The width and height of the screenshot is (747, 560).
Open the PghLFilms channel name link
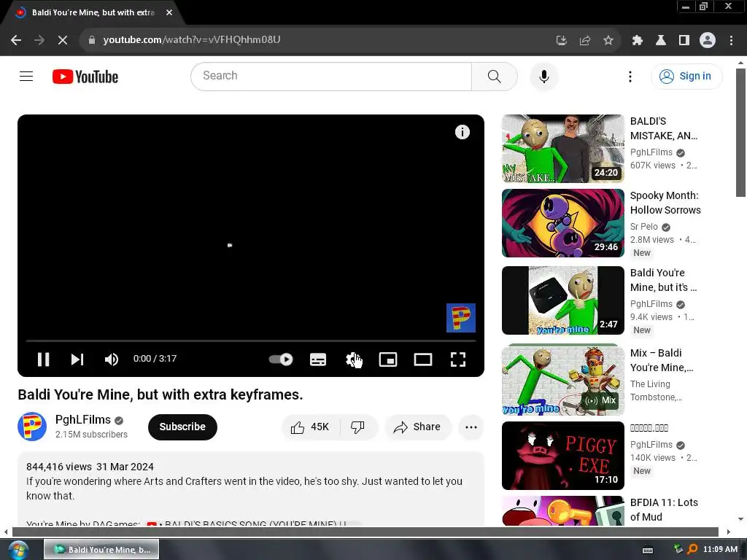[83, 419]
